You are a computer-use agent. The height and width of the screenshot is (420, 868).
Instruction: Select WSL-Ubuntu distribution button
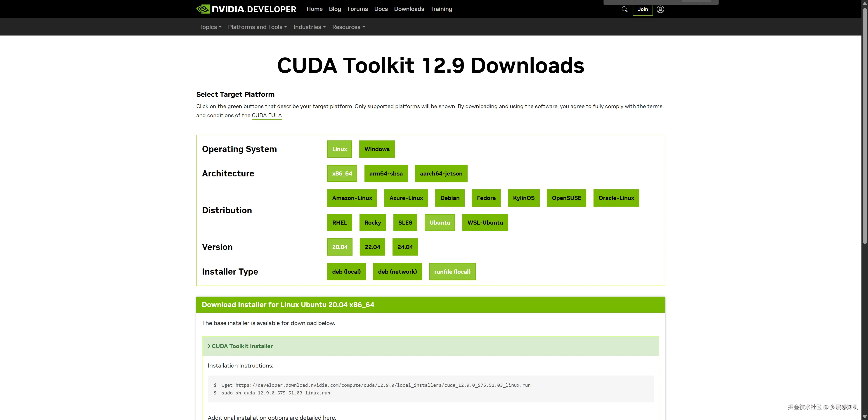click(485, 223)
